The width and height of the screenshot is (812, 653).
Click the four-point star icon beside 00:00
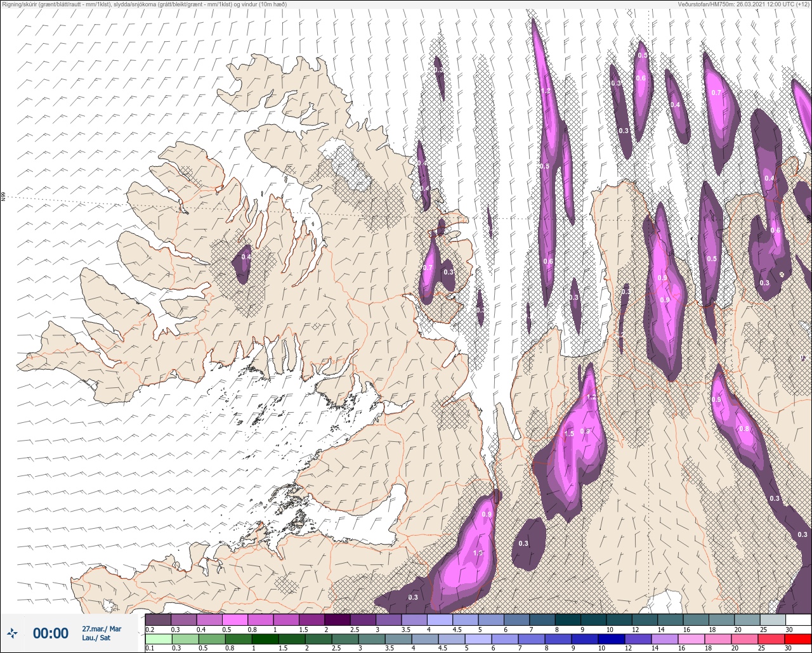coord(13,633)
